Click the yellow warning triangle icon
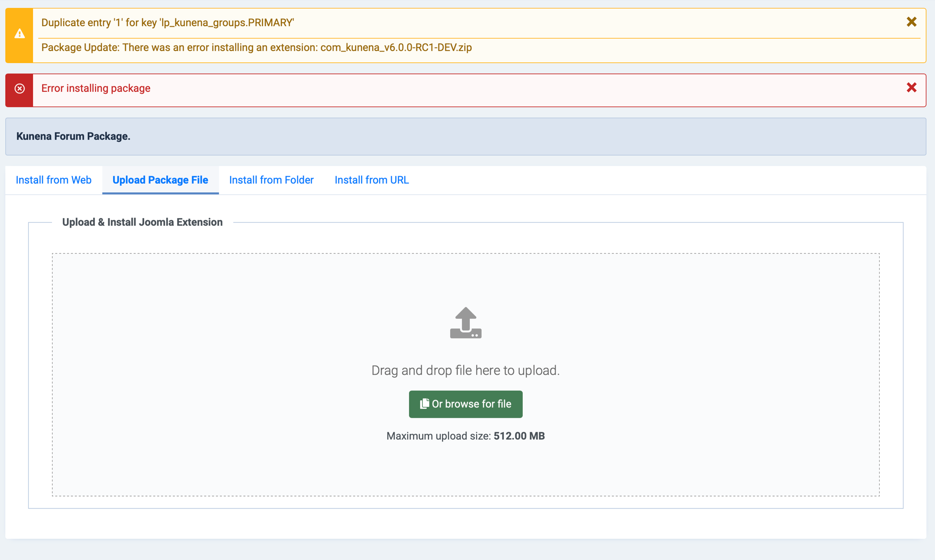 (x=20, y=34)
